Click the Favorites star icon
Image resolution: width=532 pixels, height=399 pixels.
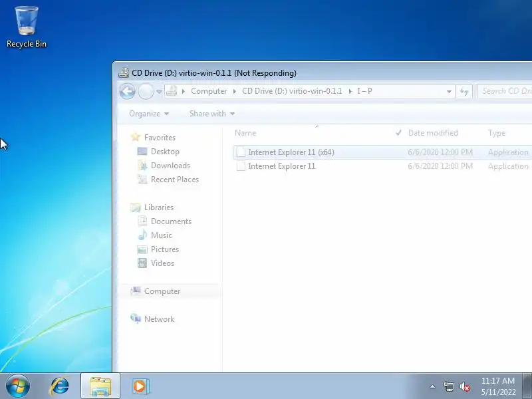point(136,137)
